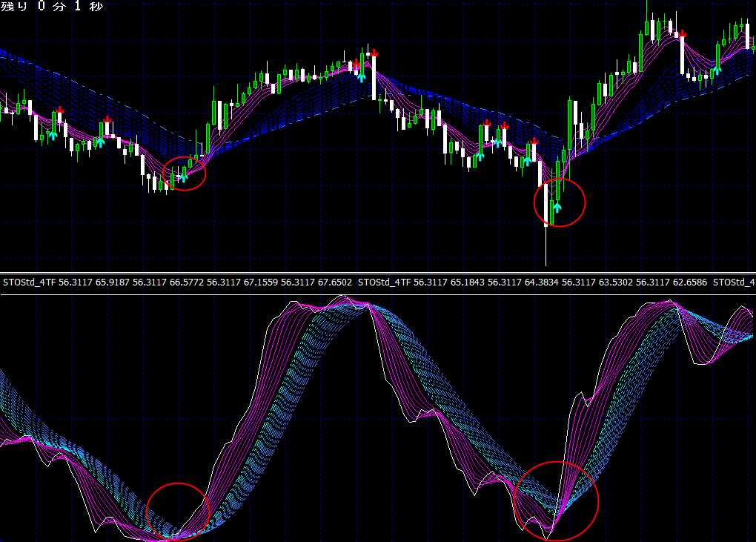This screenshot has width=756, height=542.
Task: Select the red sell arrow above the tall white candle at mid-chart peak
Action: pos(374,53)
